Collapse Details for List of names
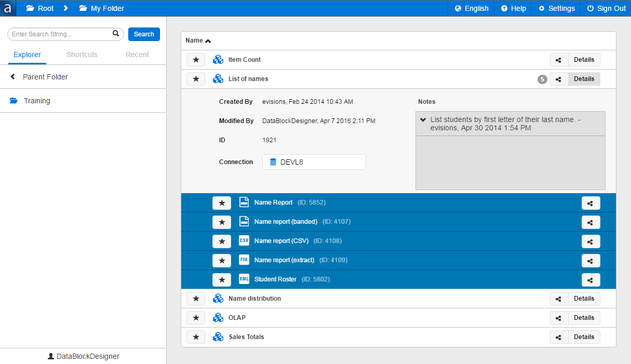 [584, 79]
